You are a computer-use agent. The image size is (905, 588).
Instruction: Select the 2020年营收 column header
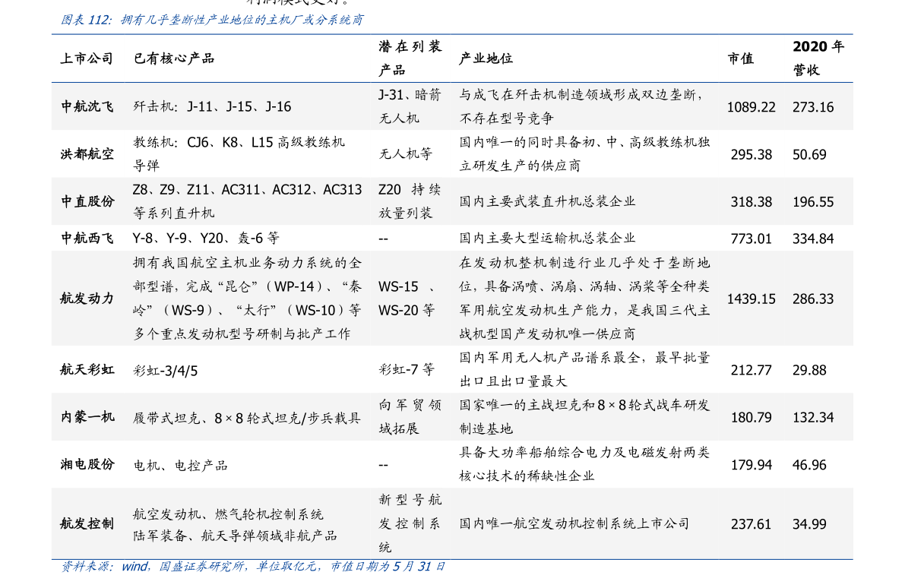click(x=820, y=57)
